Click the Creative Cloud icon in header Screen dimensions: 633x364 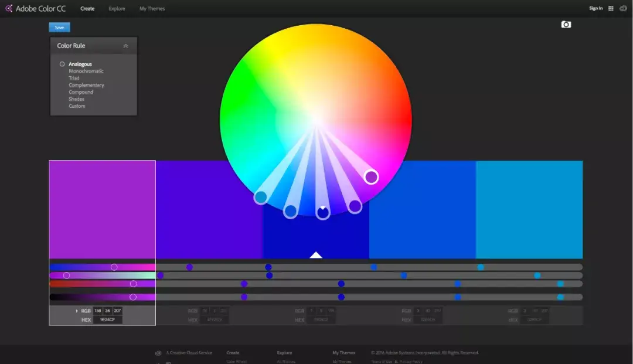pyautogui.click(x=623, y=8)
